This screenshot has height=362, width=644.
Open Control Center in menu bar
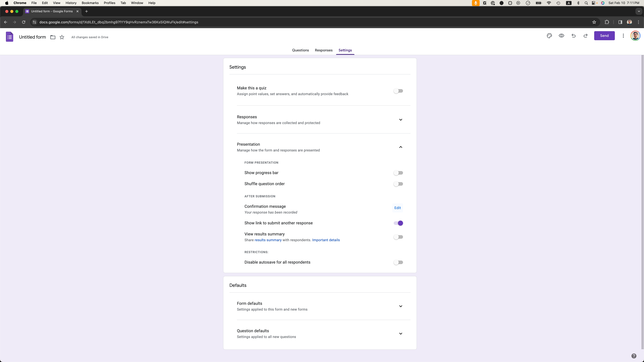(594, 3)
